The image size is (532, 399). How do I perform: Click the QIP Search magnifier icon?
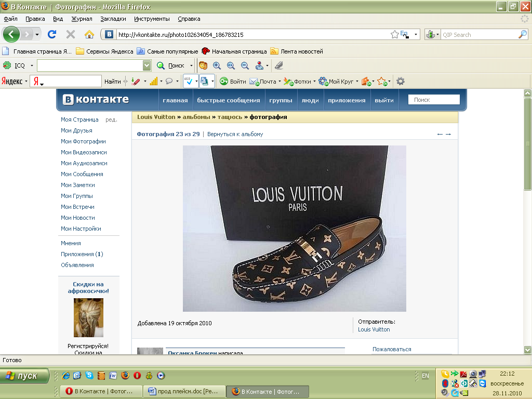523,34
